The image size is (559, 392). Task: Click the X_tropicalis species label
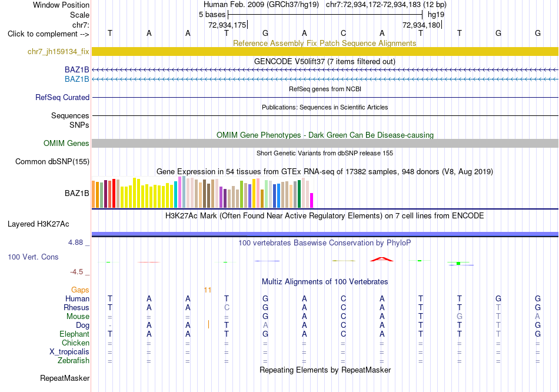(69, 352)
